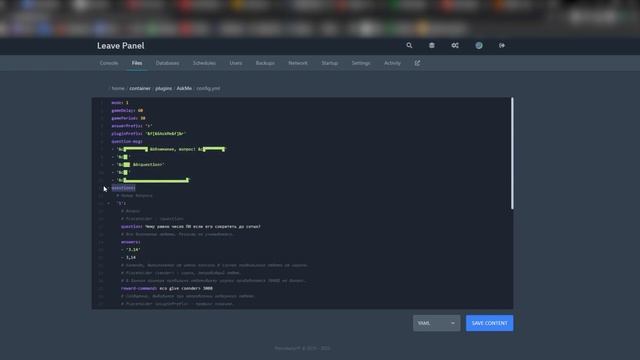Click the '3.14' answer line
This screenshot has height=360, width=640.
(131, 250)
